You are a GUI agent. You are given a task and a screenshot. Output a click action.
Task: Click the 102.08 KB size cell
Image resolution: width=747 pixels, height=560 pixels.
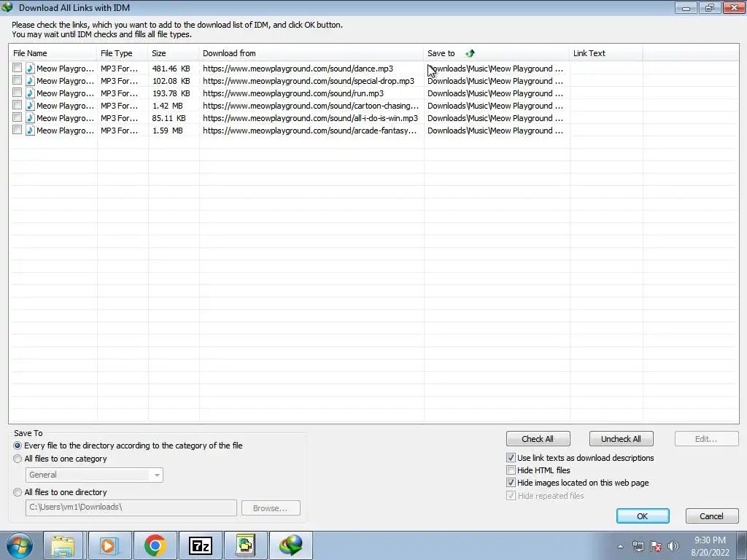171,81
